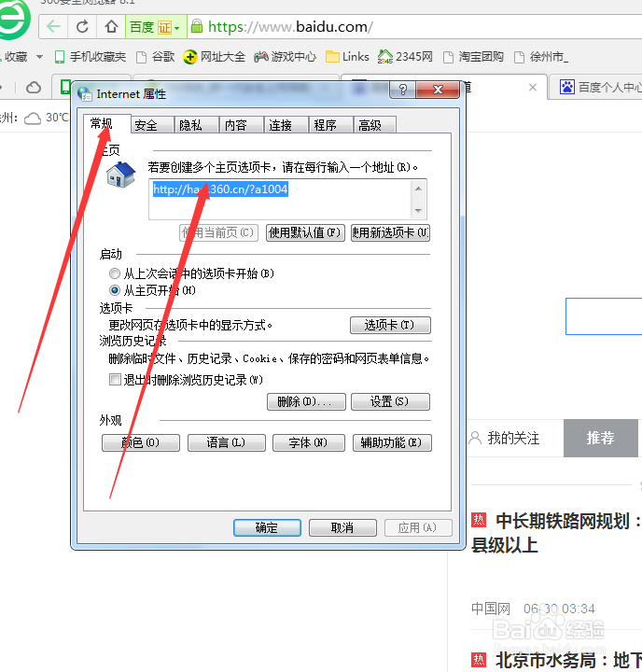Open the 收藏 favorites dropdown arrow
Image resolution: width=642 pixels, height=672 pixels.
(x=39, y=57)
